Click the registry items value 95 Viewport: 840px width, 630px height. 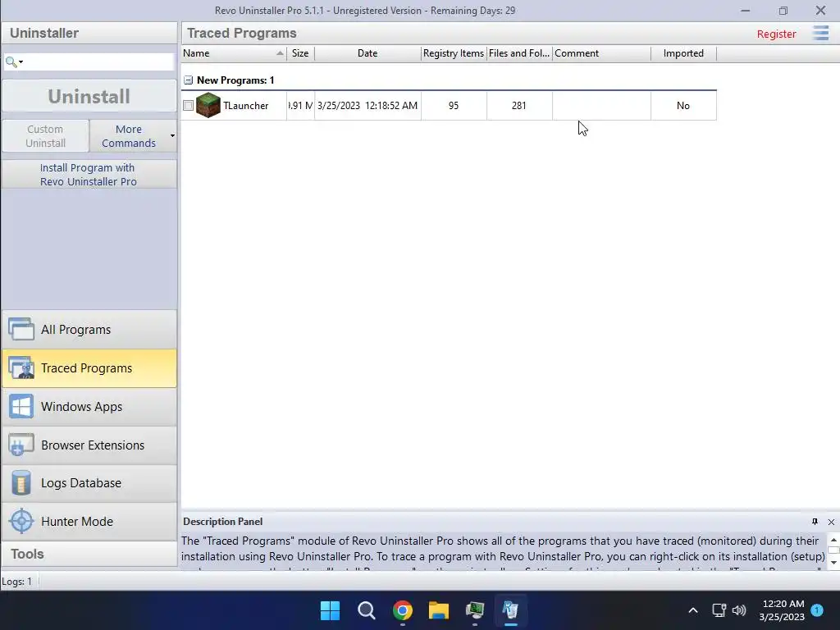[x=454, y=106]
